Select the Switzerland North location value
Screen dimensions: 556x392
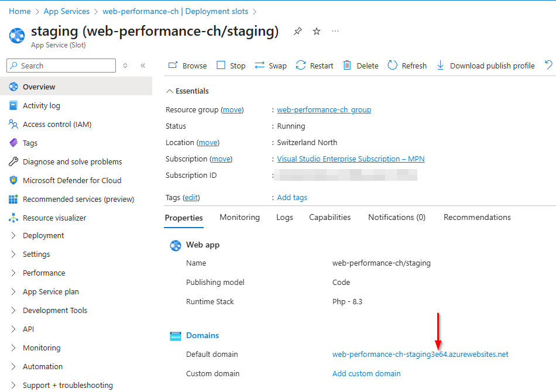(x=307, y=143)
